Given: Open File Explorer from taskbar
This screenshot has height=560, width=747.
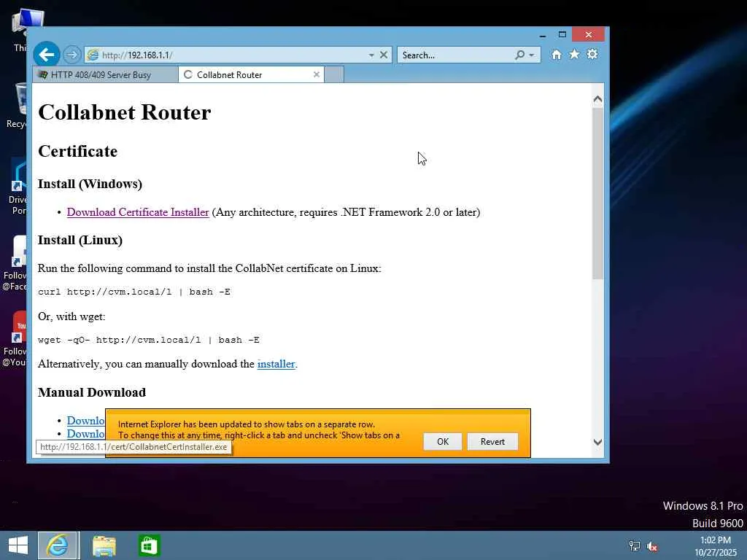Looking at the screenshot, I should 104,545.
